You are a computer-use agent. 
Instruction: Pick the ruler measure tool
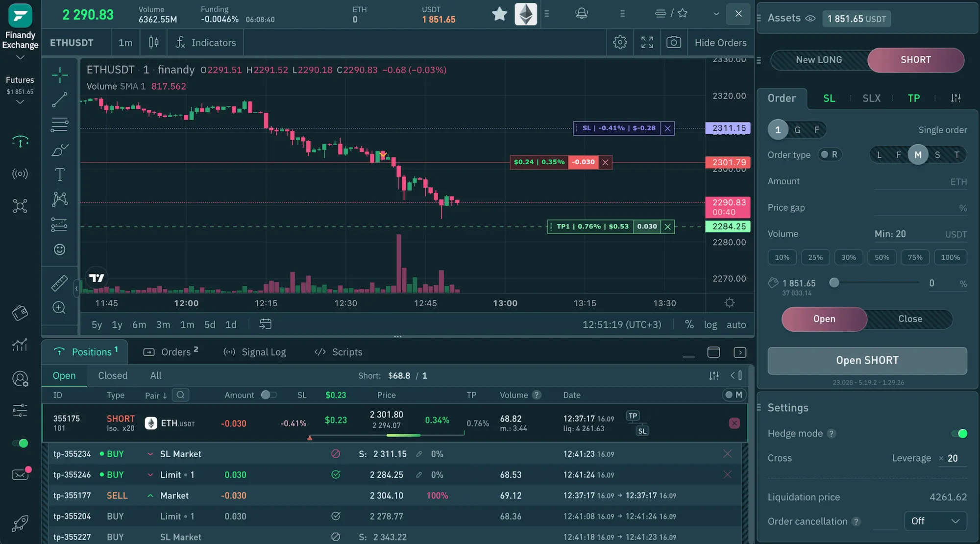click(x=59, y=283)
